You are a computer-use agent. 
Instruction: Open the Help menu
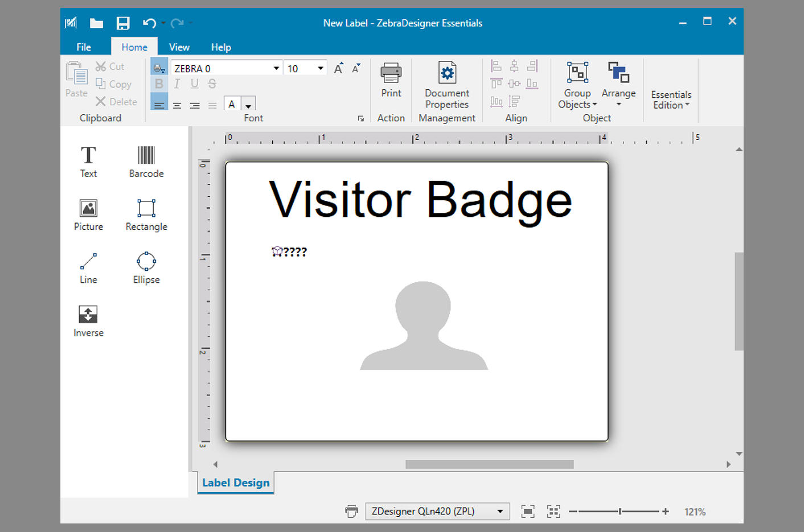(x=221, y=47)
